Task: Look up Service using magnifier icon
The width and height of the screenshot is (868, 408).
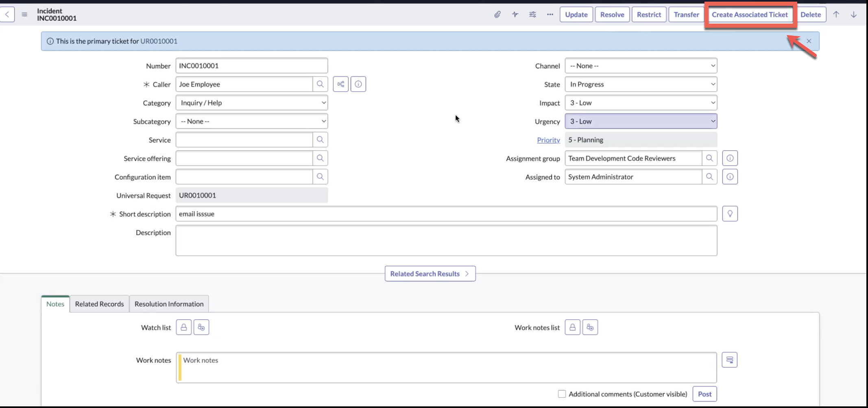Action: click(x=320, y=140)
